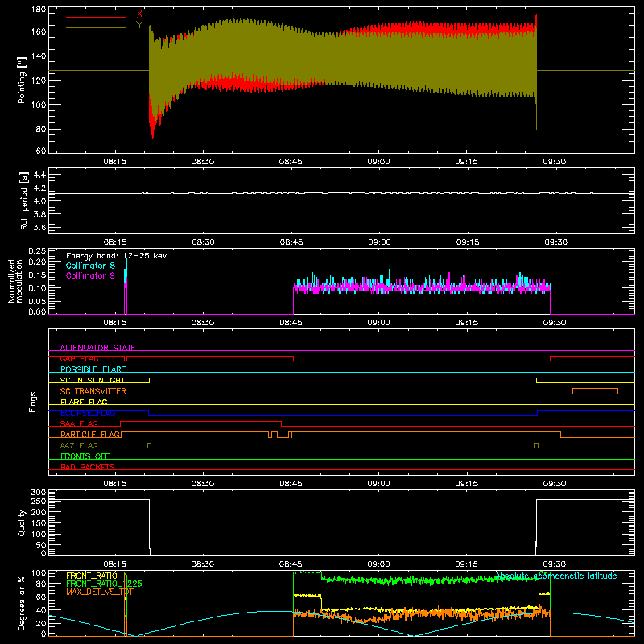This screenshot has height=644, width=644.
Task: Click the olive Y legend line sample
Action: tap(96, 28)
